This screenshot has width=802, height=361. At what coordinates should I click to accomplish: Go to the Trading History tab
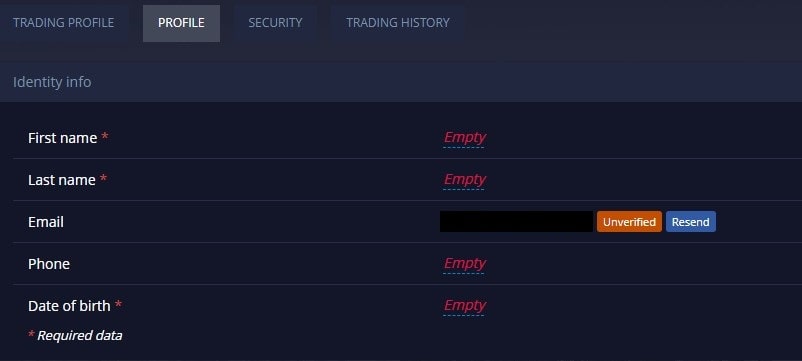tap(397, 24)
